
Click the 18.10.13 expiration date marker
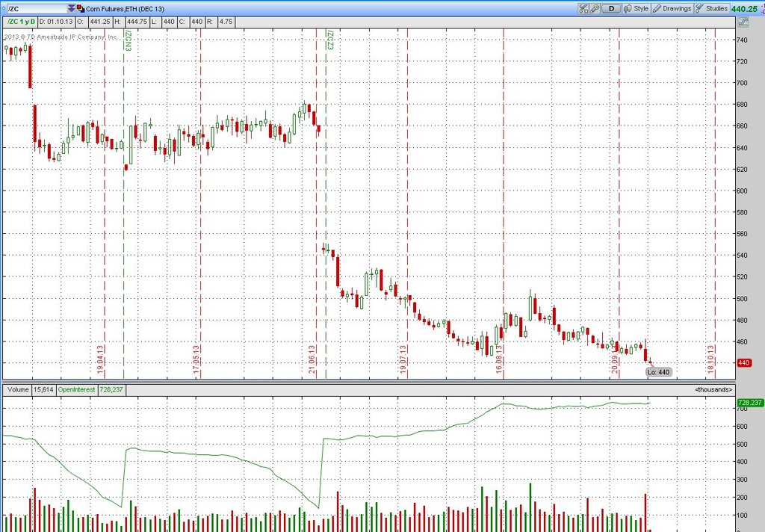(711, 359)
